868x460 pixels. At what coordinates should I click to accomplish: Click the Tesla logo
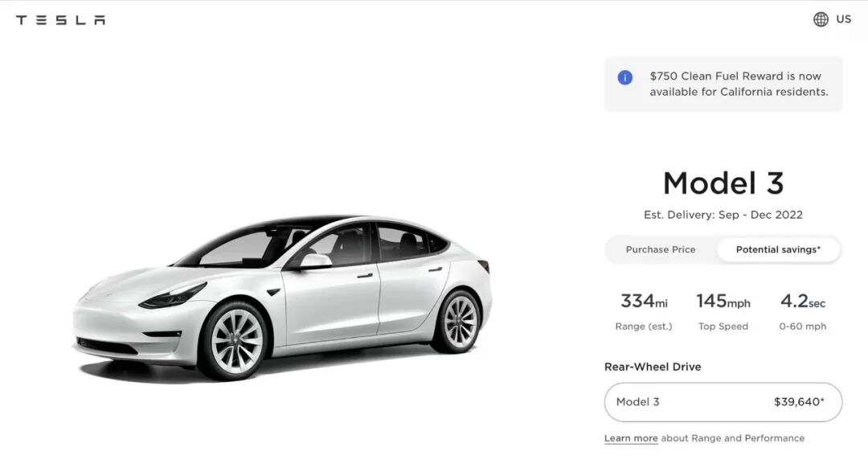pos(60,20)
